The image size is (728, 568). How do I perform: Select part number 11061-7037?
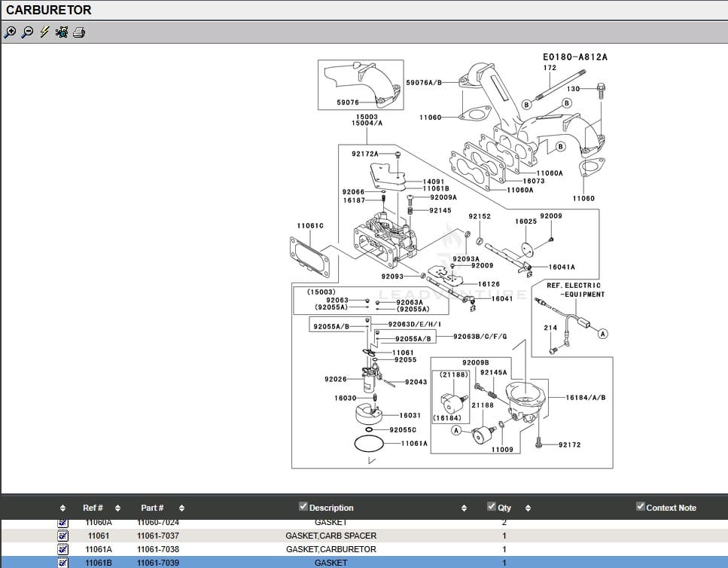point(158,536)
